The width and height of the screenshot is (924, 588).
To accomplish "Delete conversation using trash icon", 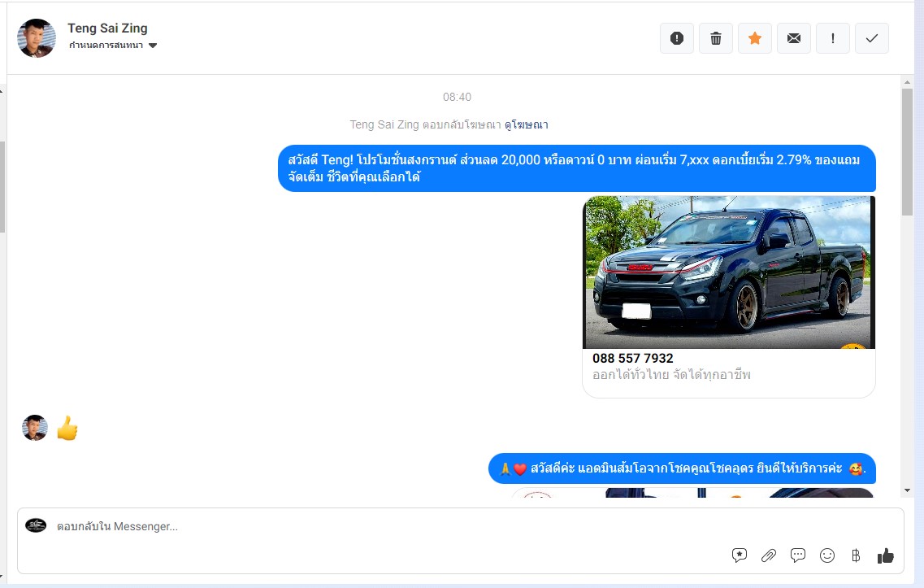I will click(716, 38).
